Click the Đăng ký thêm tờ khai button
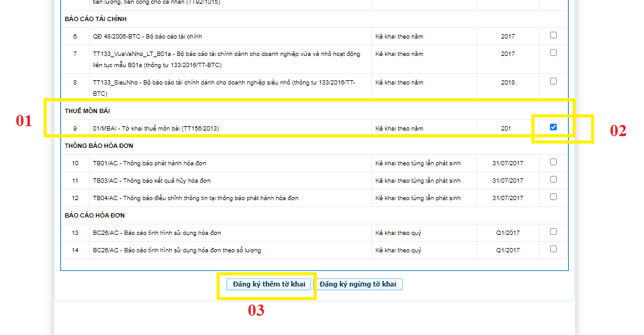Viewport: 644px width, 335px height. pyautogui.click(x=269, y=285)
